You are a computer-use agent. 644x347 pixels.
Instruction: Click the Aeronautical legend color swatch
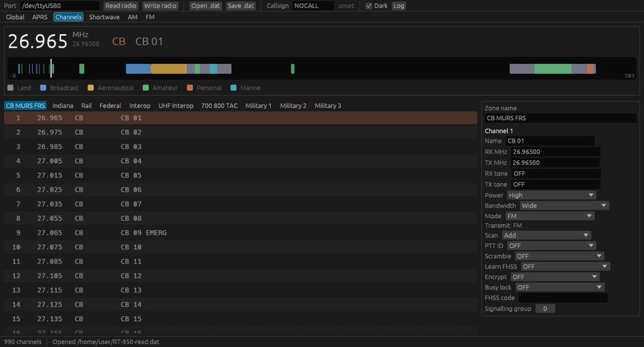91,87
